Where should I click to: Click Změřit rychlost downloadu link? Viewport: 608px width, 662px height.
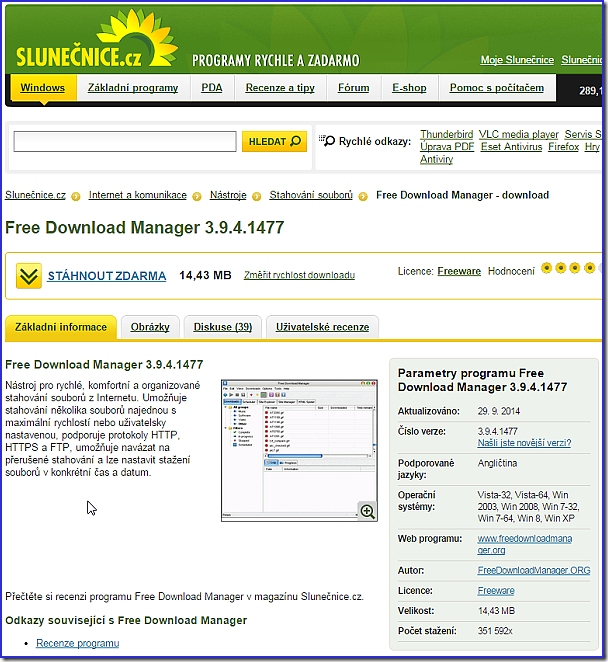299,275
